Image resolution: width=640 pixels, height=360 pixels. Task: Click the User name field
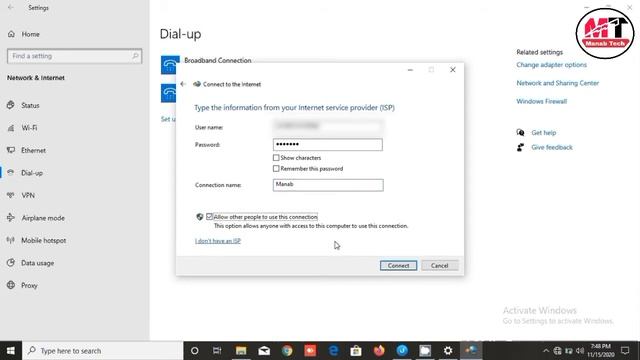[327, 126]
